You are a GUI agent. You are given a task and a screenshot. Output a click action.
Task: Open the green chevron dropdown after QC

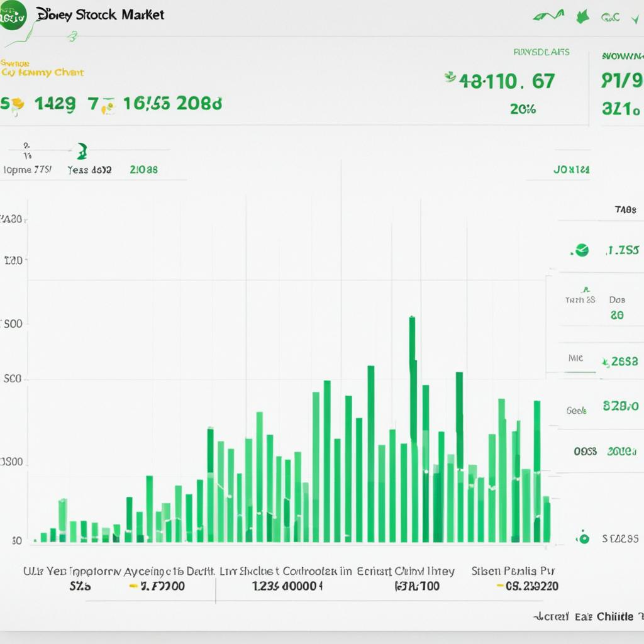tap(635, 19)
